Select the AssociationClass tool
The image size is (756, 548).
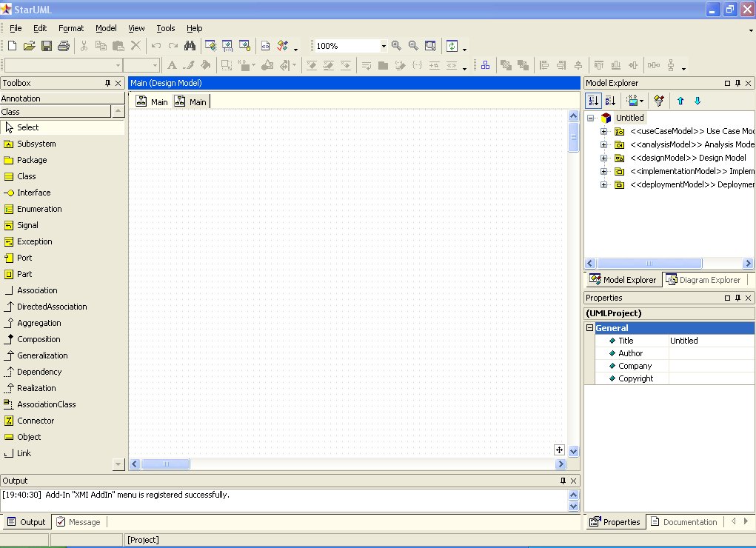pos(47,404)
